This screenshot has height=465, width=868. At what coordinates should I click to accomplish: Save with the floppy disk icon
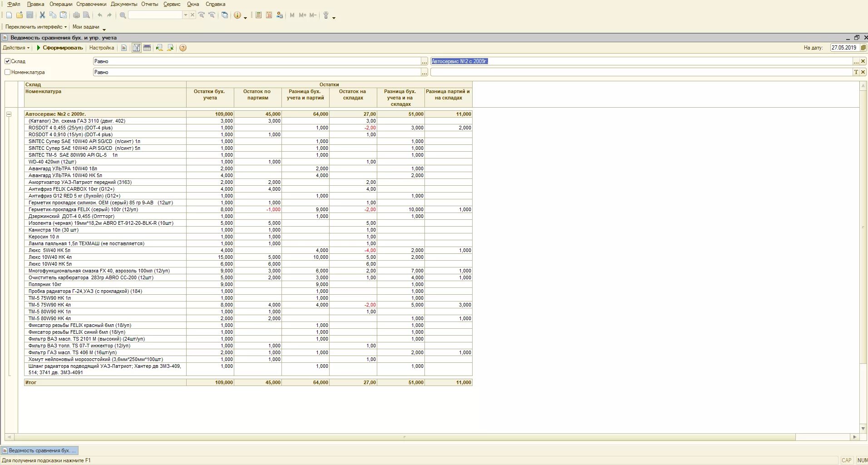click(30, 15)
